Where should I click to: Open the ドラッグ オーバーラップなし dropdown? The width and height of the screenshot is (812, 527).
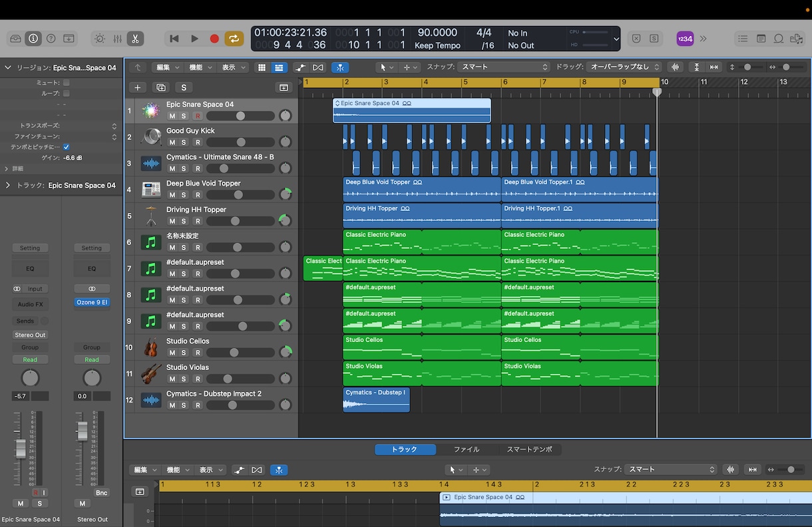tap(624, 67)
